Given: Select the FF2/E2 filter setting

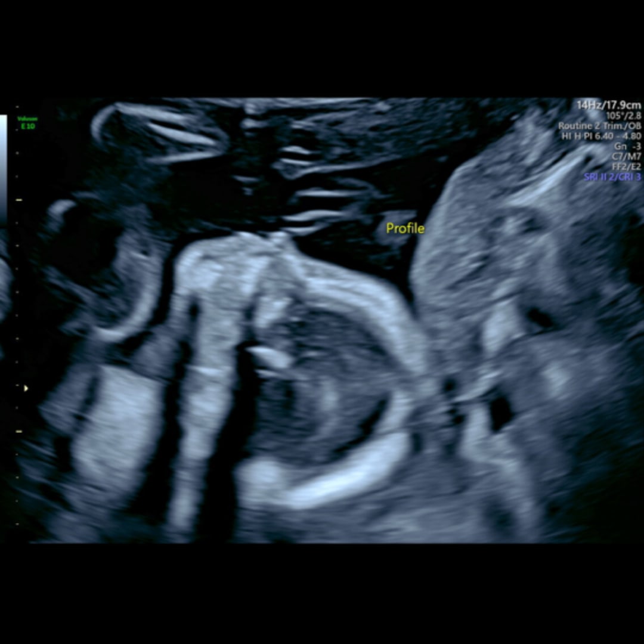Looking at the screenshot, I should point(627,166).
